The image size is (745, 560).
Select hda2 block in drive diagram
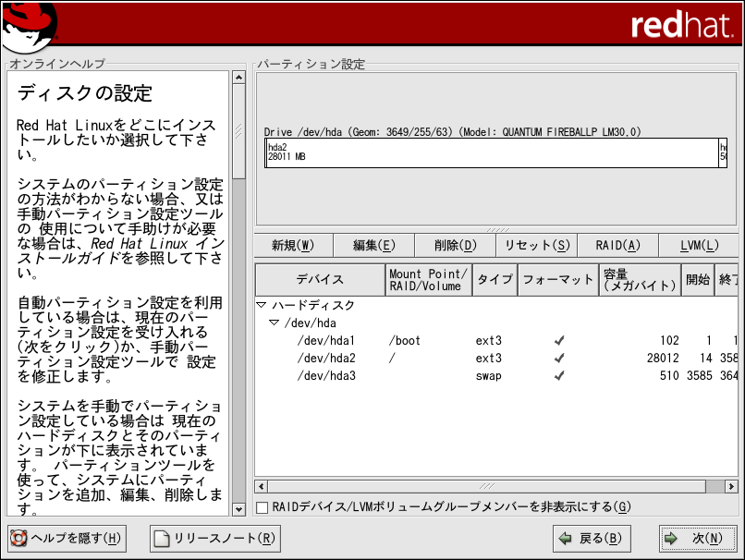point(490,153)
